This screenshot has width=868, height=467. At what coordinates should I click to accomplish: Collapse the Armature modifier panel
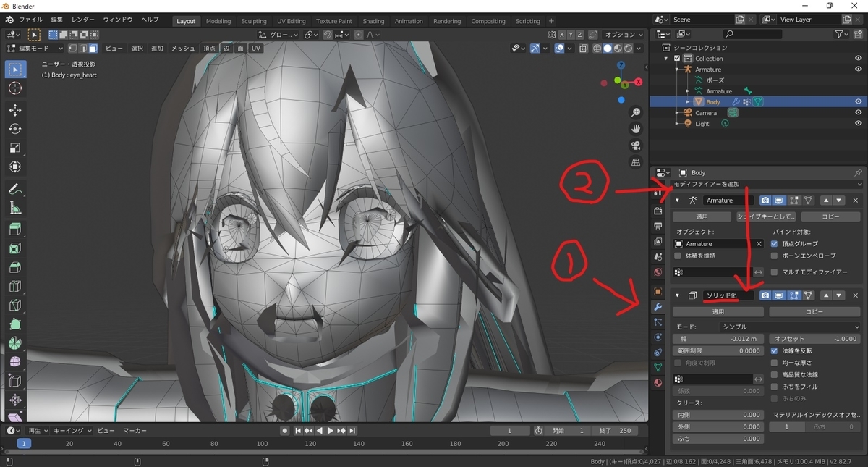click(678, 201)
